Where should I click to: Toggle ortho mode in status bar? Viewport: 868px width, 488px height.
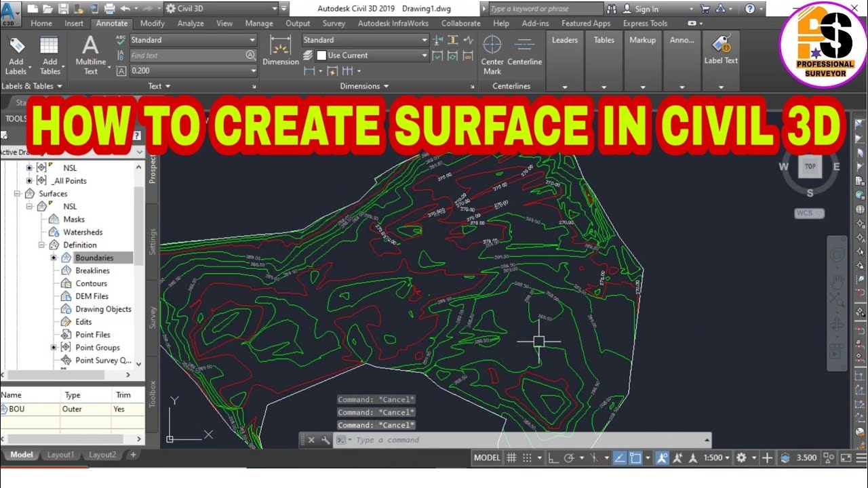[553, 457]
